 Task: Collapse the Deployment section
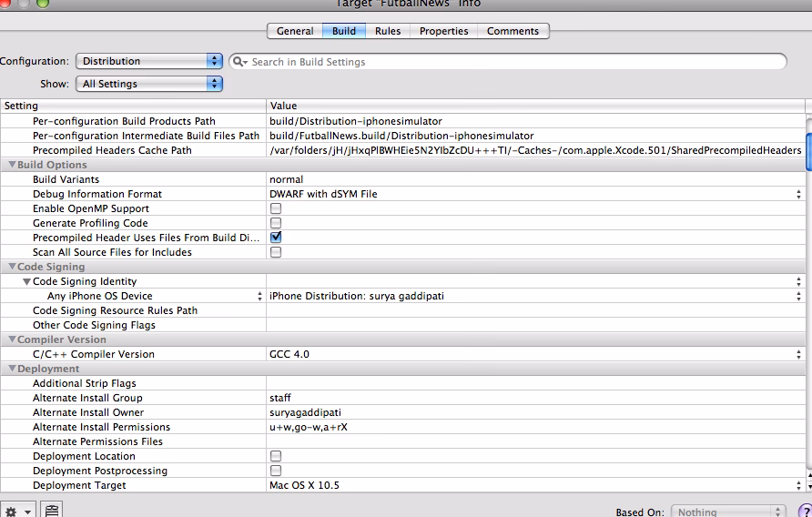coord(12,369)
